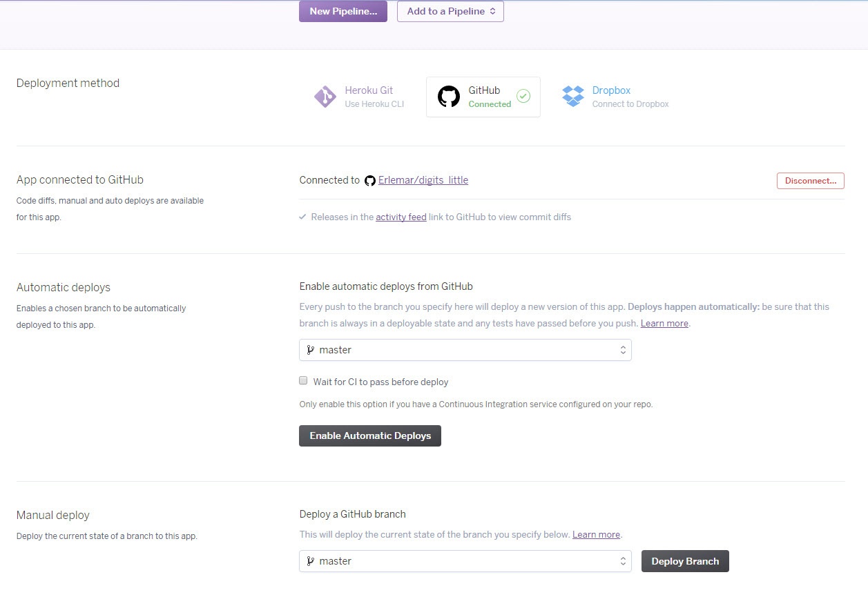868x597 pixels.
Task: Select Heroku Git deployment method
Action: coord(359,97)
